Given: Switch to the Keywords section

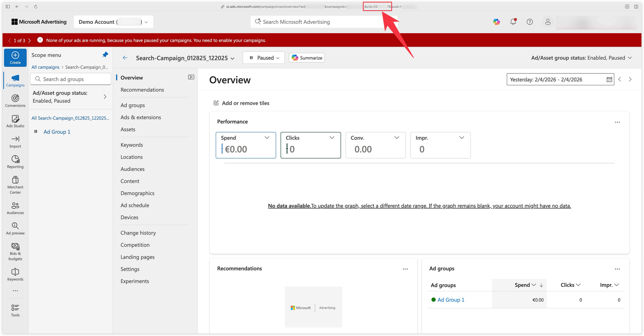Looking at the screenshot, I should pos(132,145).
